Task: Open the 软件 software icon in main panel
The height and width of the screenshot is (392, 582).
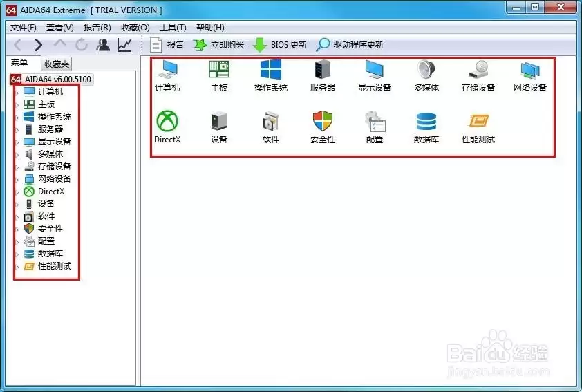Action: point(270,127)
